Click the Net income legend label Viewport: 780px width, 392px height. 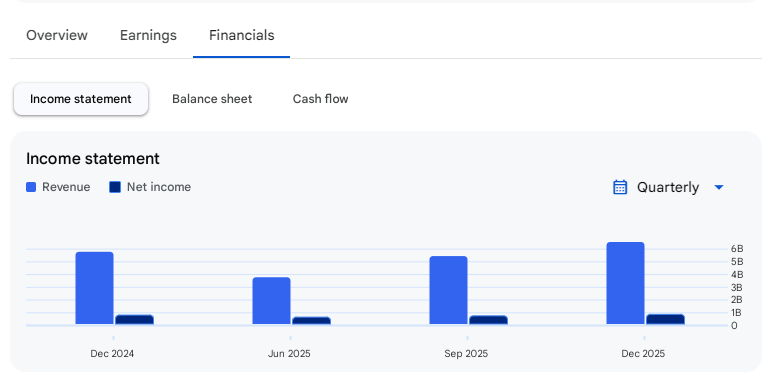tap(159, 187)
